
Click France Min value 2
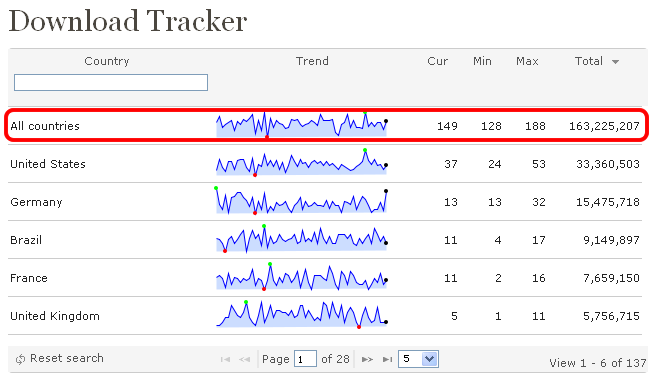coord(498,278)
